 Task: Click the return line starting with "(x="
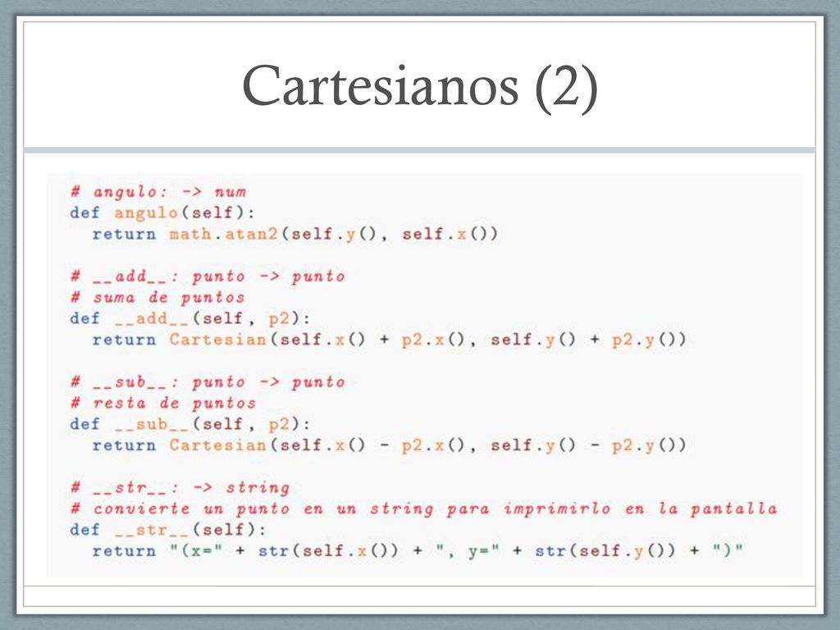418,550
